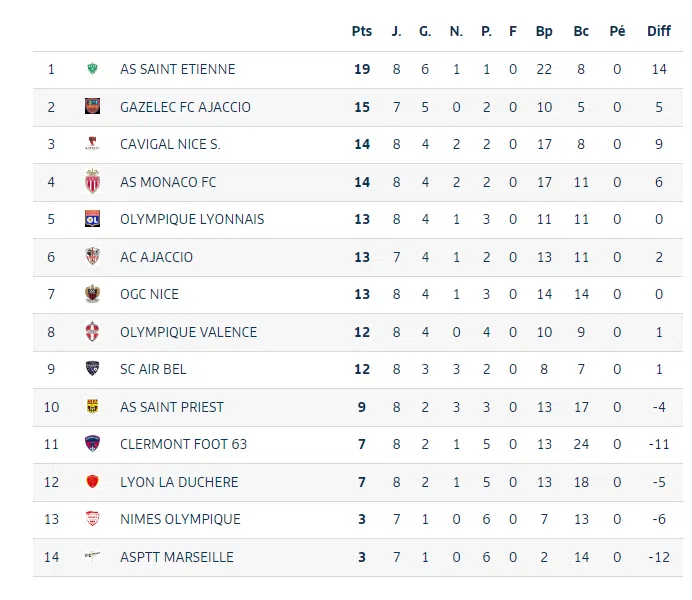The height and width of the screenshot is (600, 692).
Task: Click the AS Monaco FC crest icon
Action: pos(92,182)
